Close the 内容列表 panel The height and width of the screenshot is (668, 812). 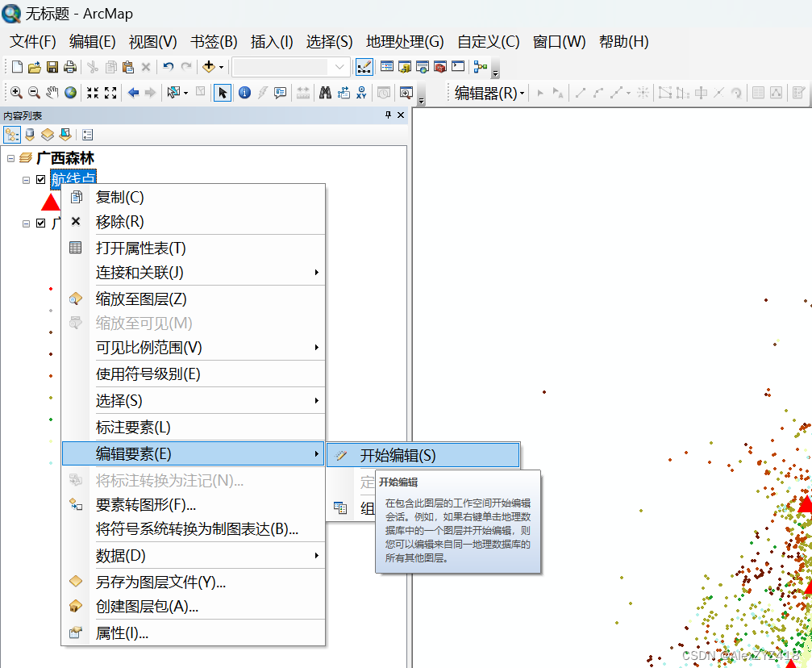(x=400, y=115)
